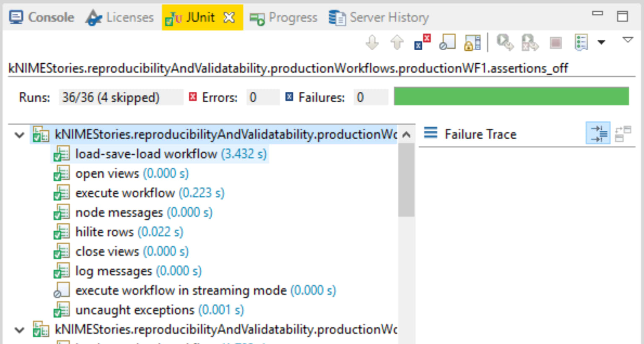Toggle Show Failures Only icon
This screenshot has height=344, width=644.
coord(422,42)
